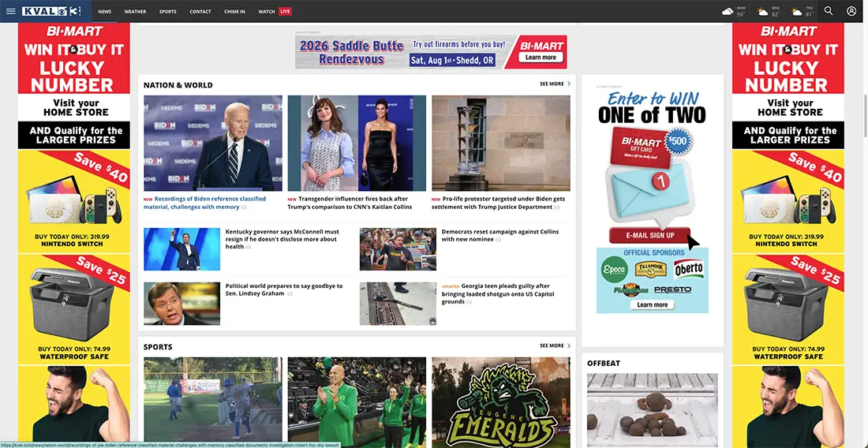The width and height of the screenshot is (868, 448).
Task: Open the site search magnifier icon
Action: point(828,10)
